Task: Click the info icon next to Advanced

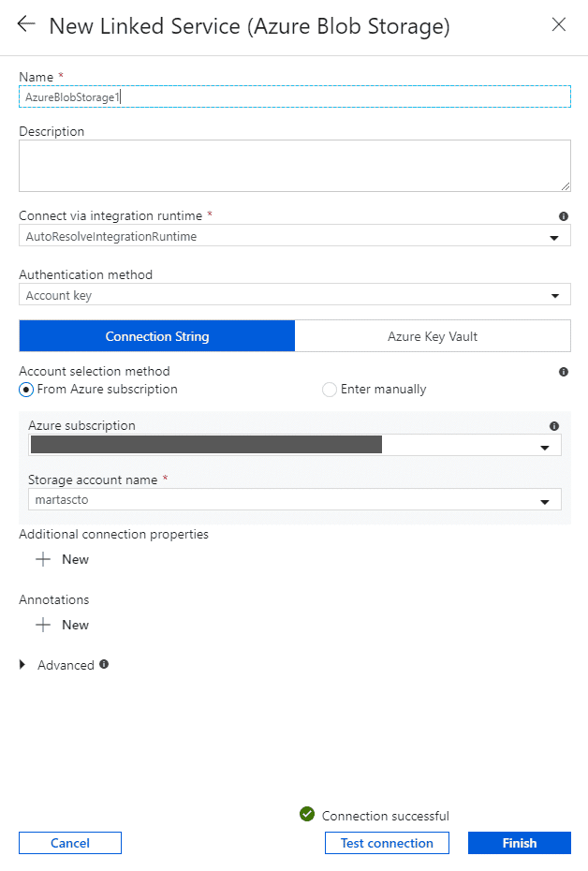Action: point(104,664)
